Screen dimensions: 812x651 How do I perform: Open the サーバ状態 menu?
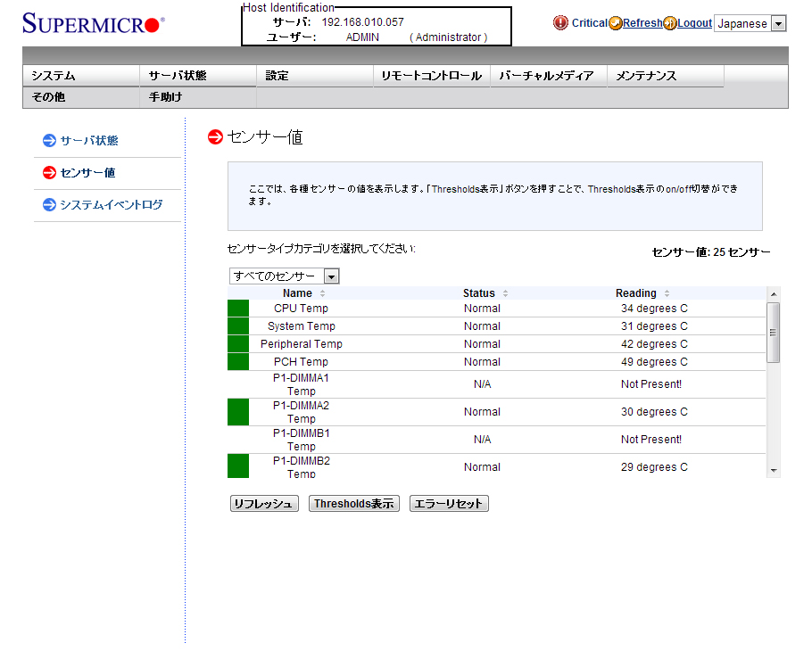[198, 76]
